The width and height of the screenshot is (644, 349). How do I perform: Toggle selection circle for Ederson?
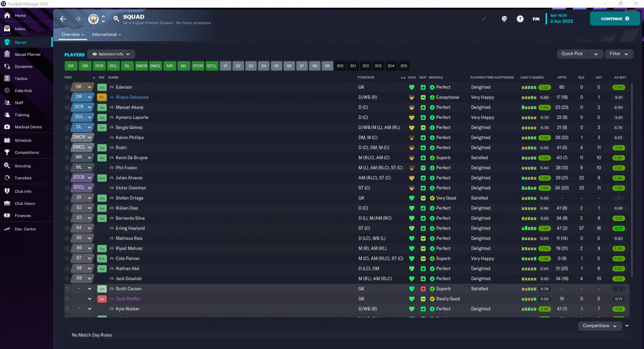[67, 87]
